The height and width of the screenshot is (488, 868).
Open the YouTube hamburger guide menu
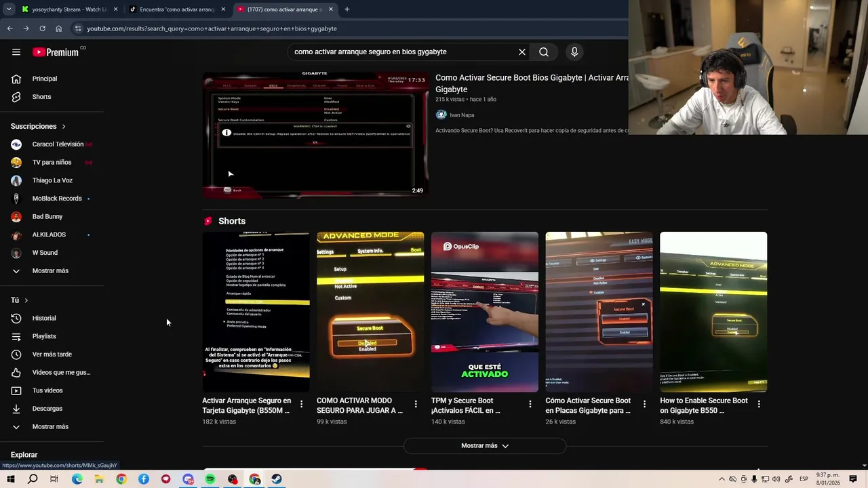coord(16,52)
